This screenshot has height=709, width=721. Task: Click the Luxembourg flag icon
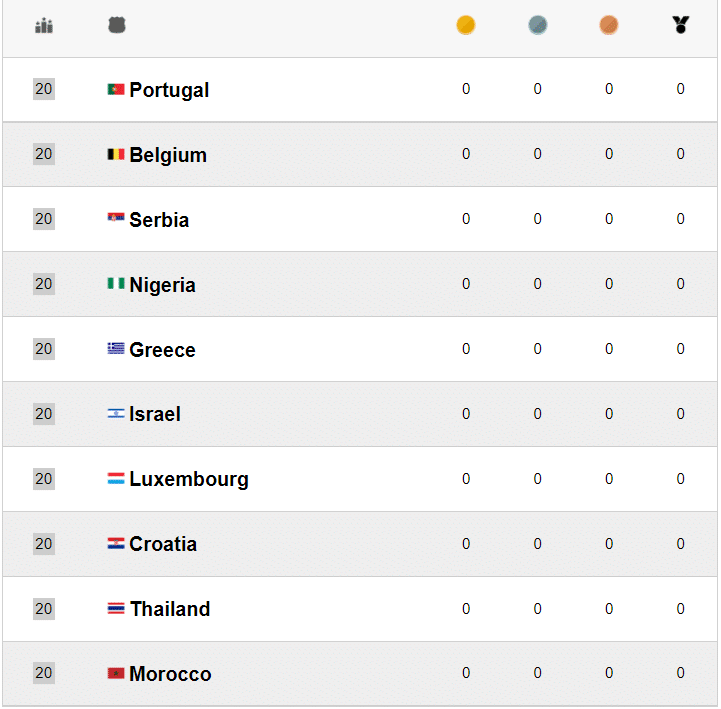click(x=116, y=479)
